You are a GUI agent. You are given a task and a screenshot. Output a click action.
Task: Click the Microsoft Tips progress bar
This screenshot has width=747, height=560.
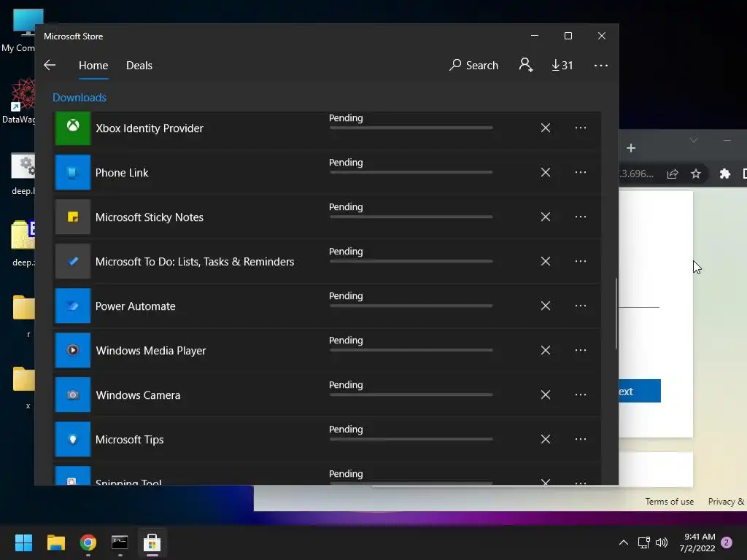click(x=411, y=438)
